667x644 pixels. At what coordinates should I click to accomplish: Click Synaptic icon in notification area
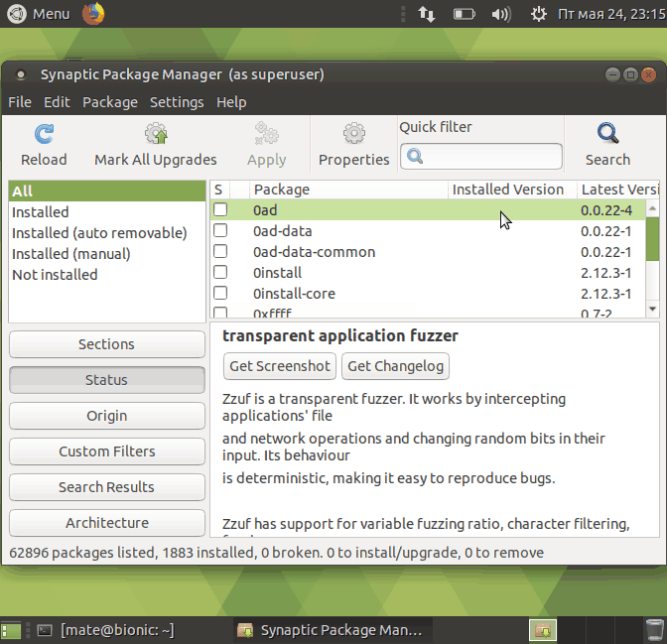543,630
